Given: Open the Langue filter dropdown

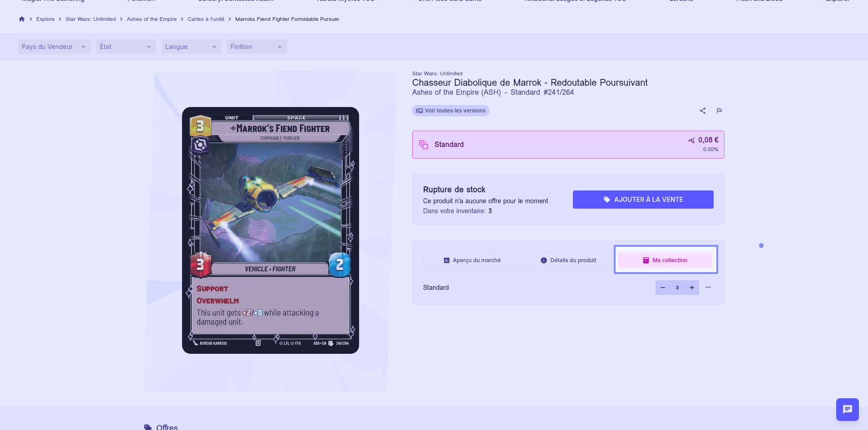Looking at the screenshot, I should tap(192, 47).
